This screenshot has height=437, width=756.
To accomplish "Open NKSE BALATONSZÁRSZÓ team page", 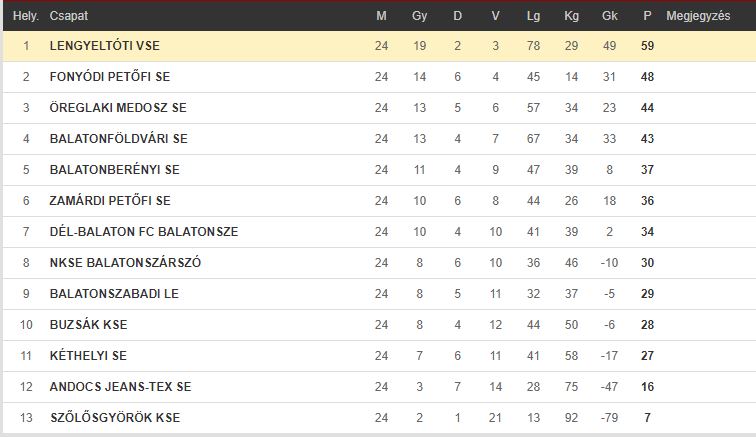I will pos(125,262).
